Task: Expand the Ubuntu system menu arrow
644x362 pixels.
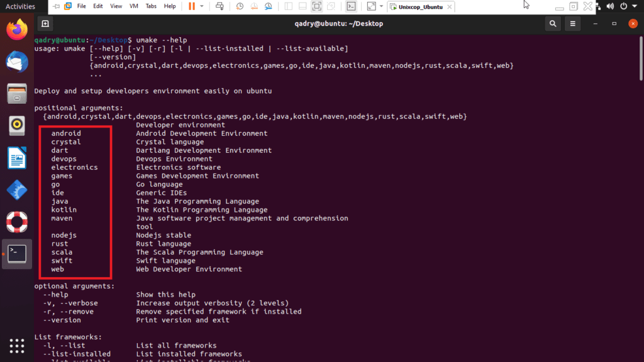Action: (x=635, y=6)
